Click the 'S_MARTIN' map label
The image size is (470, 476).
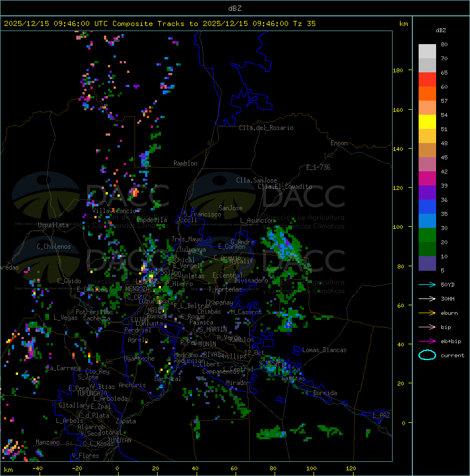pyautogui.click(x=213, y=330)
